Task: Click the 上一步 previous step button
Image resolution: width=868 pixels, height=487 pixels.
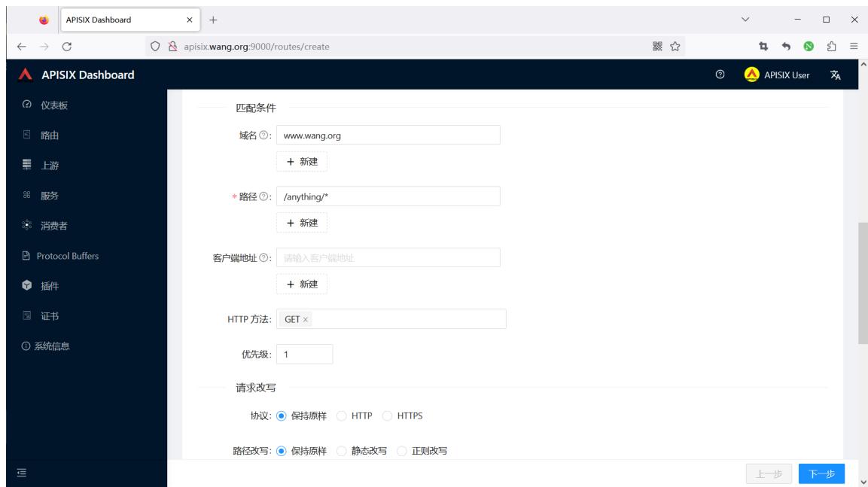Action: [769, 473]
